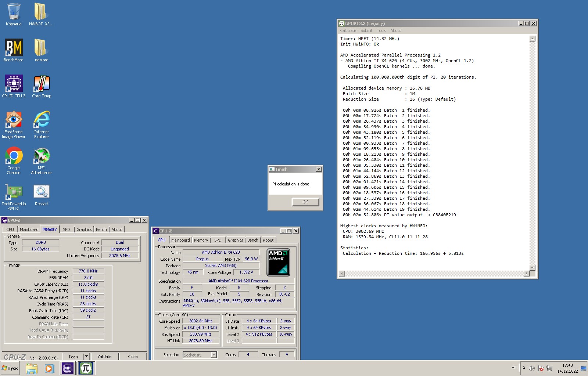Screen dimensions: 588x376
Task: Click the RU language indicator
Action: [x=514, y=368]
